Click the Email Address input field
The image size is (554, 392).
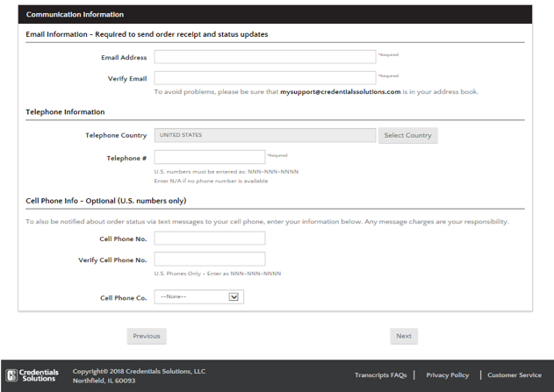[x=265, y=57]
